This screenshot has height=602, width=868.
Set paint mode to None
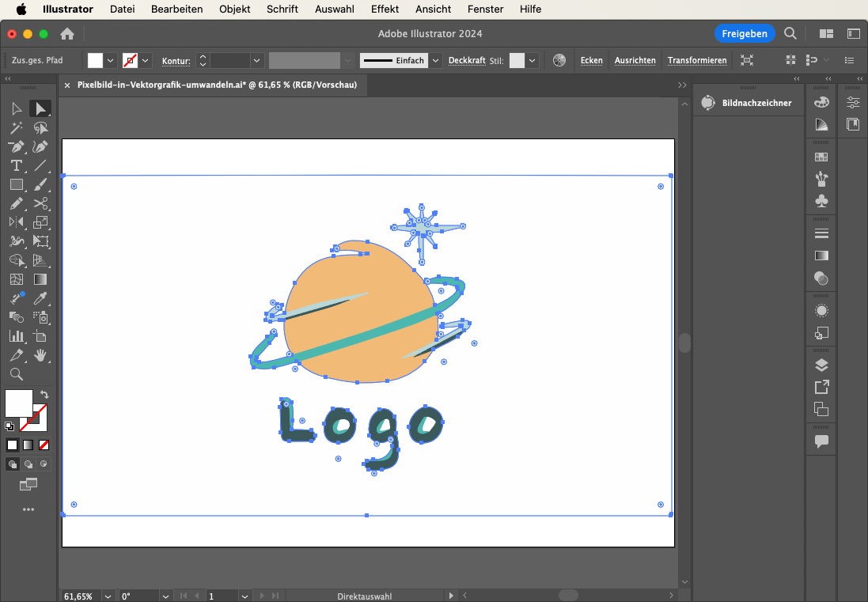pos(44,445)
